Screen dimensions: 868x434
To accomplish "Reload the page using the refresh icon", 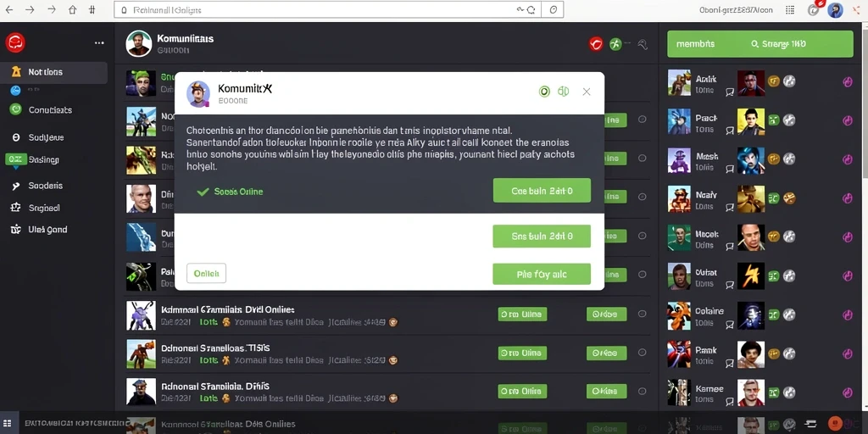I will (531, 10).
